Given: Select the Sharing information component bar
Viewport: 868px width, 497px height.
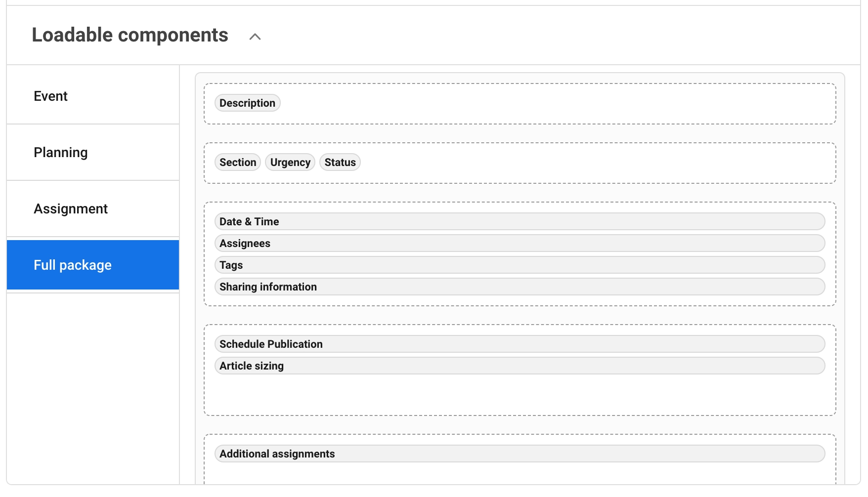Looking at the screenshot, I should tap(520, 287).
